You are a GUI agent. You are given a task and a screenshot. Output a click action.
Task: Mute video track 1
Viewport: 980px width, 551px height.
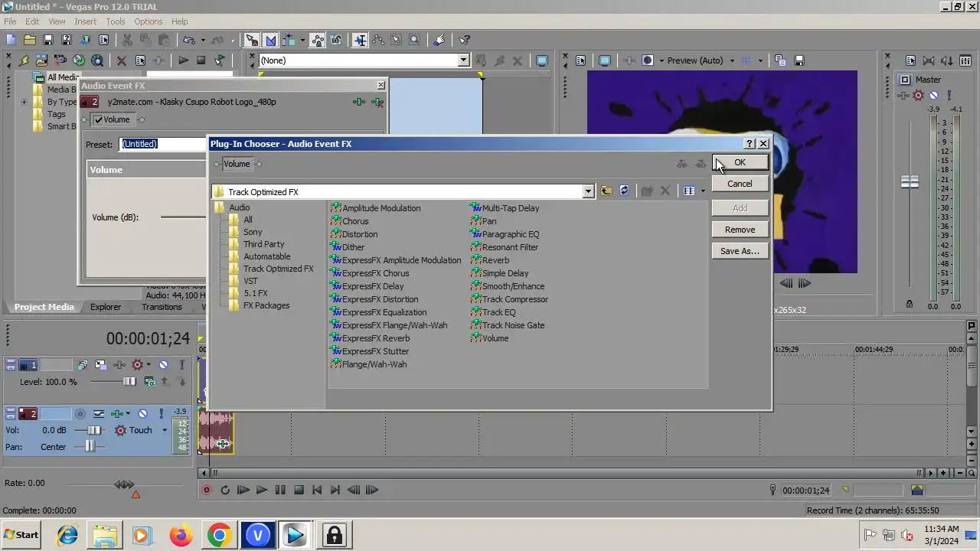pos(163,365)
